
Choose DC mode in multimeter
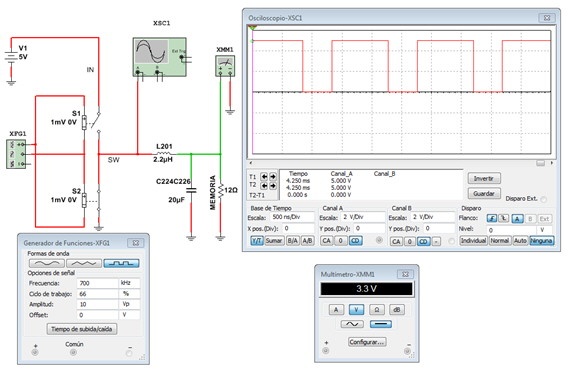(x=381, y=324)
